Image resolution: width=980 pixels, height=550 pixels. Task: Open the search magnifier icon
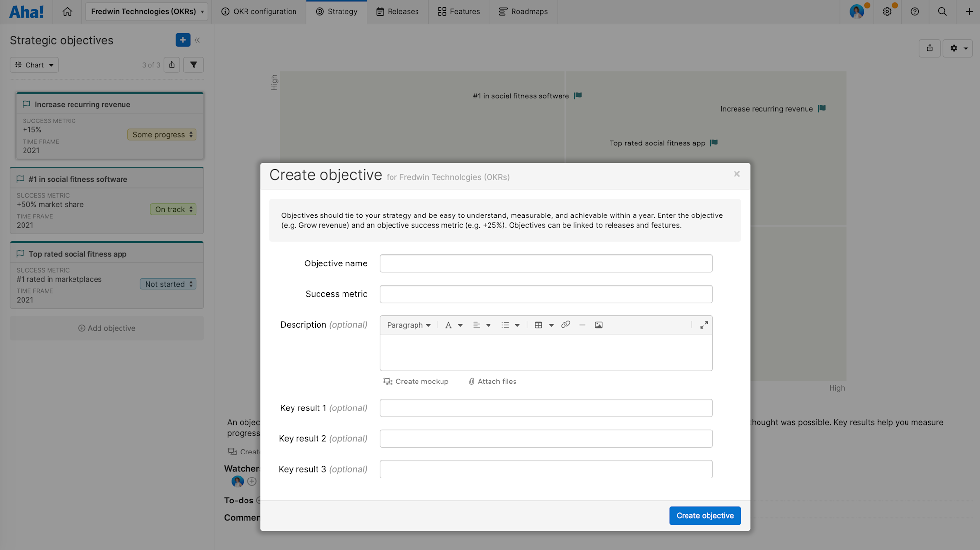coord(942,12)
